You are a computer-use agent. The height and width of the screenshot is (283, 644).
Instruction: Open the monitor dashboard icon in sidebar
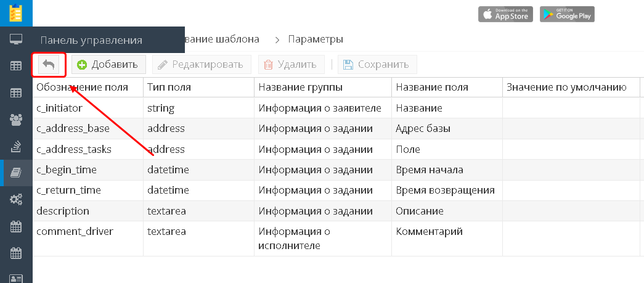[16, 39]
